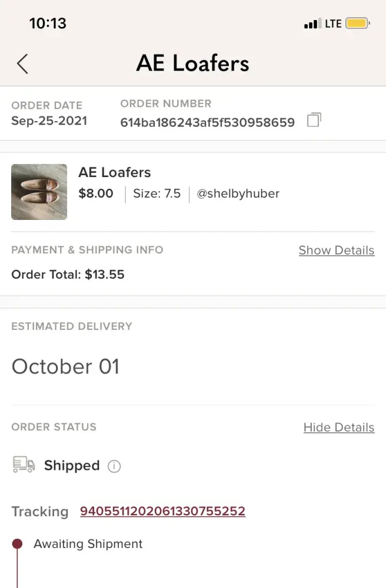Viewport: 386px width, 588px height.
Task: Tap the Shipped status label
Action: tap(72, 466)
